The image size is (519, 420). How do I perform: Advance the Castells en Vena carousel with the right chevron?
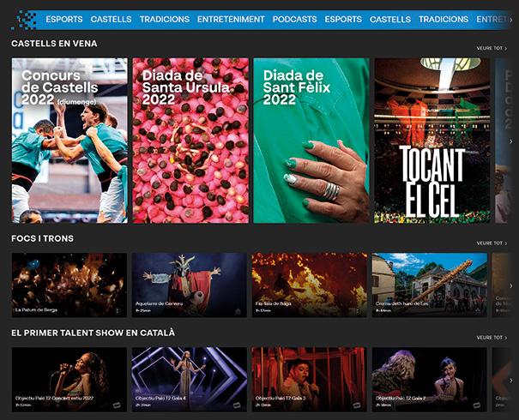pos(511,141)
